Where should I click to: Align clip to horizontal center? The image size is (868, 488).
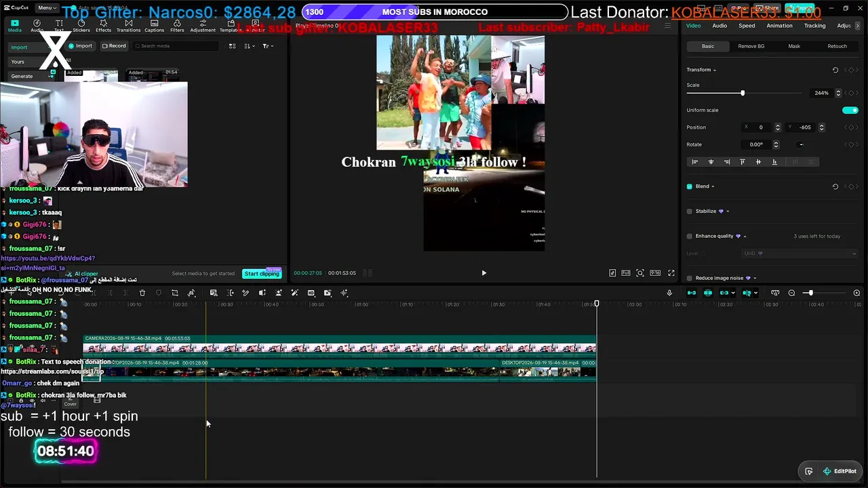[x=711, y=162]
